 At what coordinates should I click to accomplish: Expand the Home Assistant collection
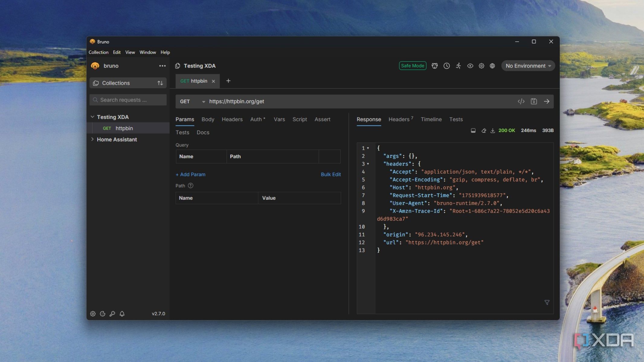[x=92, y=139]
